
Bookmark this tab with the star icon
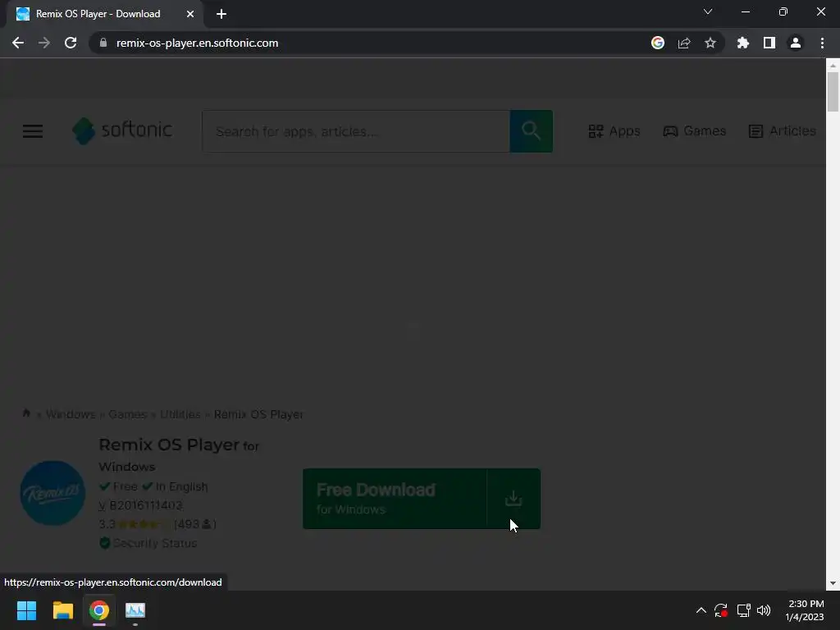[710, 43]
